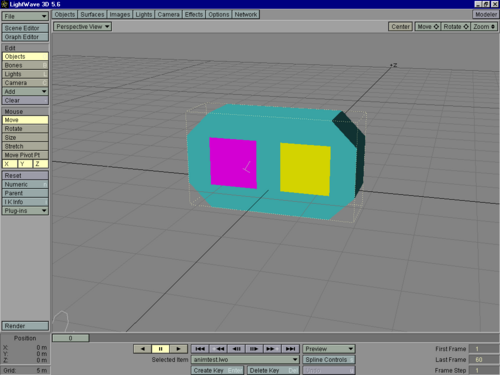Open the Options panel tab
The height and width of the screenshot is (375, 500).
(219, 15)
